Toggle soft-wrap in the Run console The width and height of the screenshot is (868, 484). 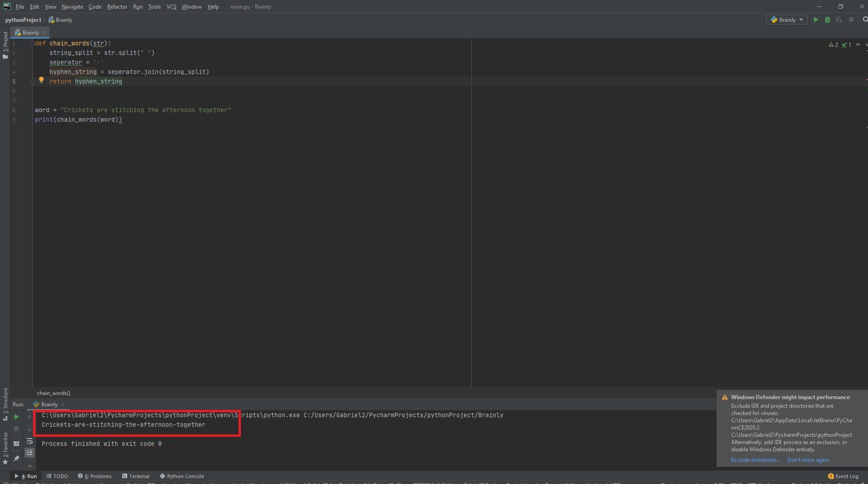[x=30, y=441]
